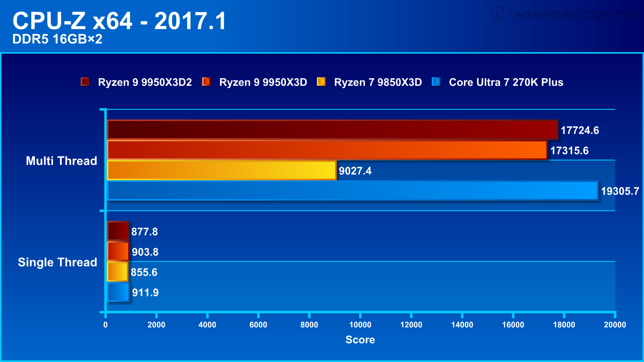Viewport: 644px width, 362px height.
Task: Click the yellow Single Thread bar 855.6
Action: [x=117, y=272]
